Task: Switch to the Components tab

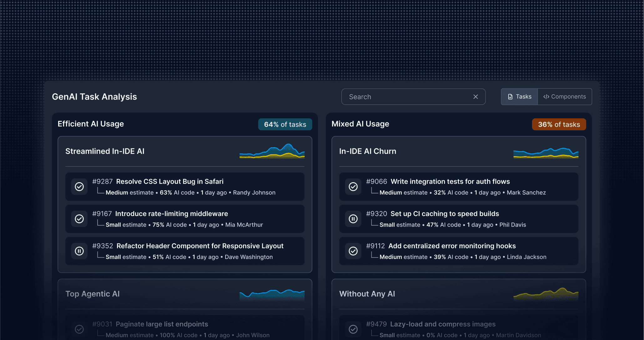Action: coord(565,97)
